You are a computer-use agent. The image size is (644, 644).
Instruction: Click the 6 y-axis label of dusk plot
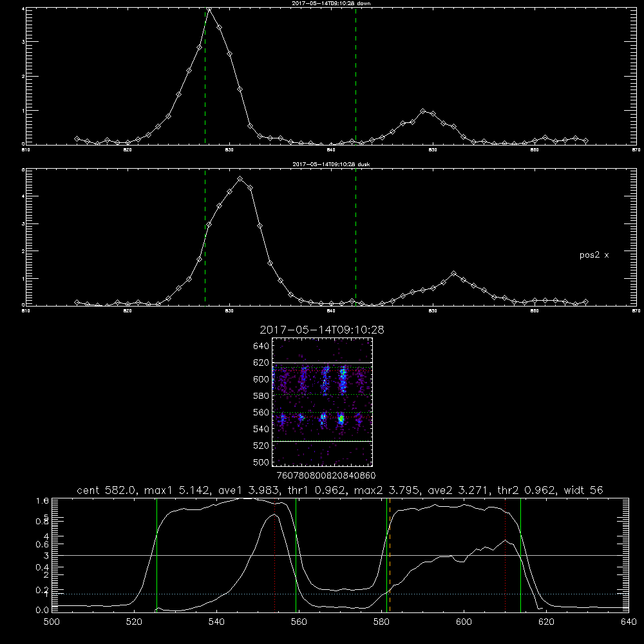click(23, 169)
